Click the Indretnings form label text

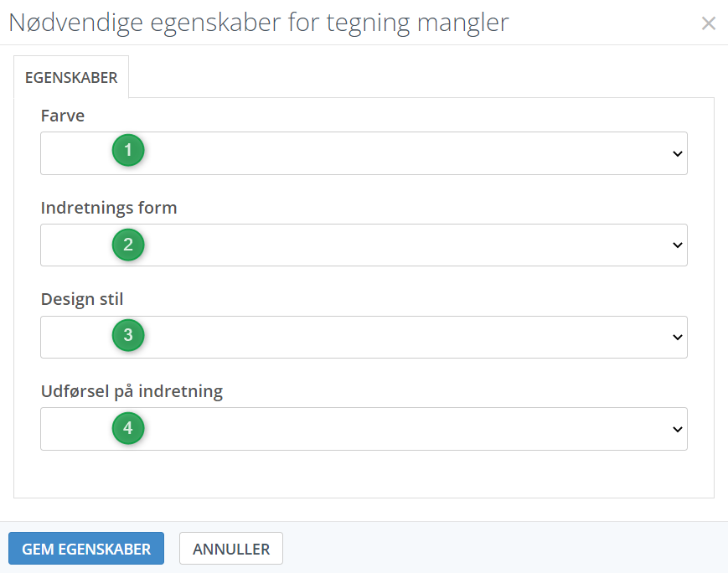[x=109, y=208]
